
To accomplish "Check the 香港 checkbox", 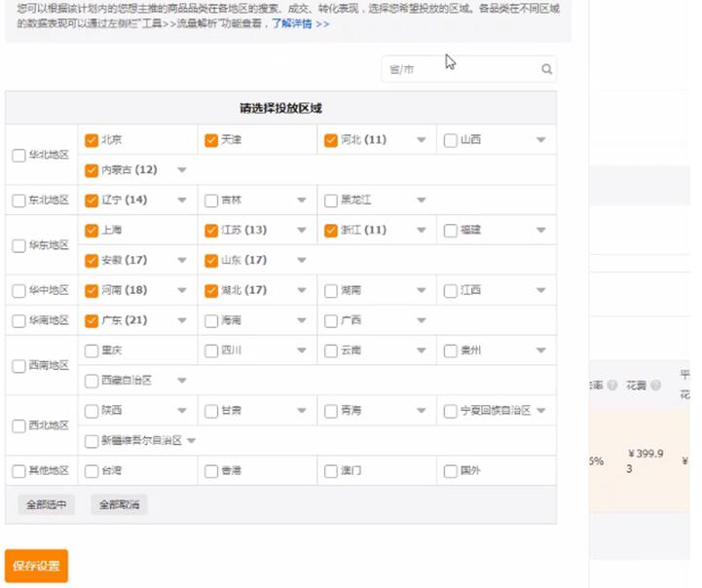I will (211, 471).
